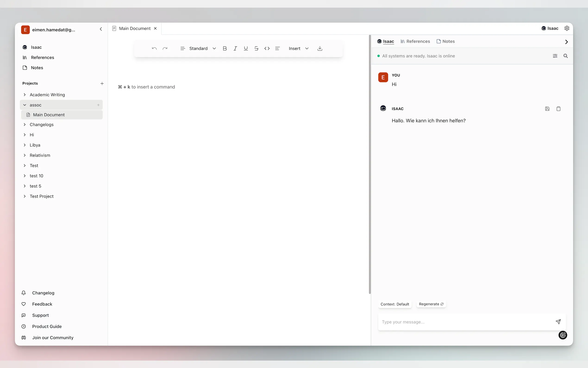Toggle italic text formatting
The width and height of the screenshot is (588, 368).
coord(235,48)
